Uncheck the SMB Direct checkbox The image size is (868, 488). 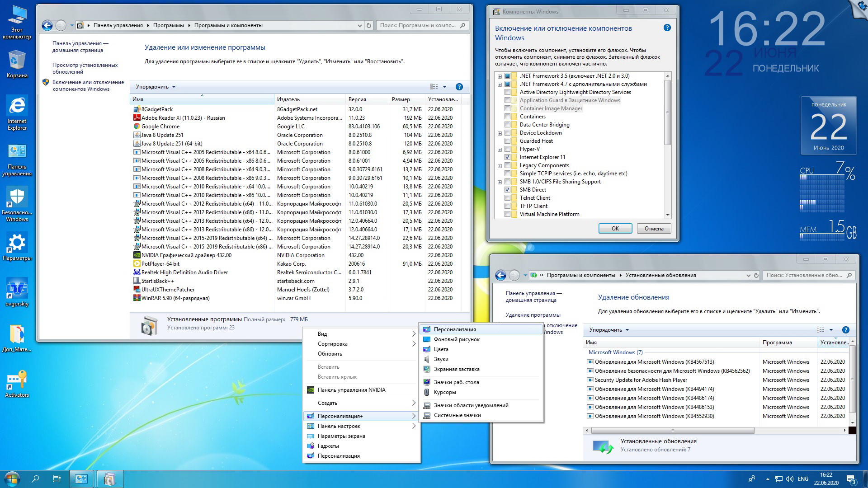point(507,190)
